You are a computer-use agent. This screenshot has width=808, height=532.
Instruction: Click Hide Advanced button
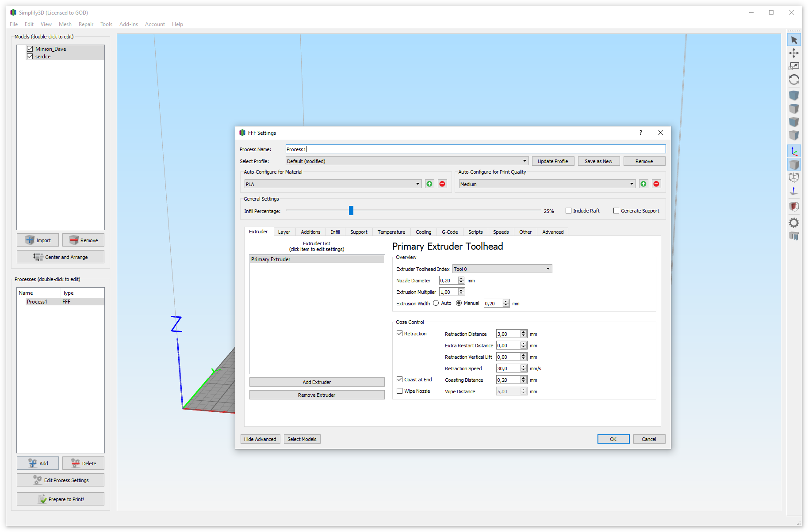click(x=260, y=439)
